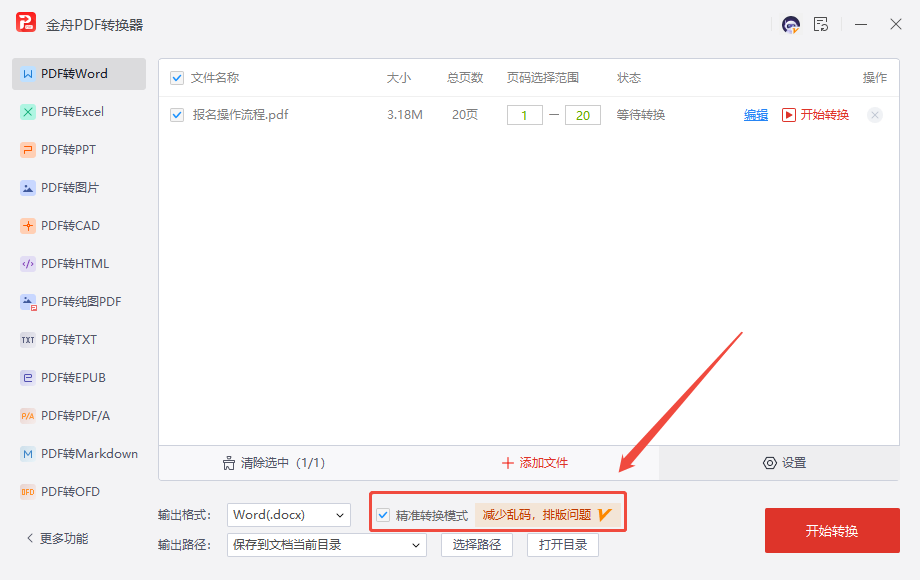Image resolution: width=920 pixels, height=580 pixels.
Task: Click the PDF转TXT icon
Action: (x=28, y=340)
